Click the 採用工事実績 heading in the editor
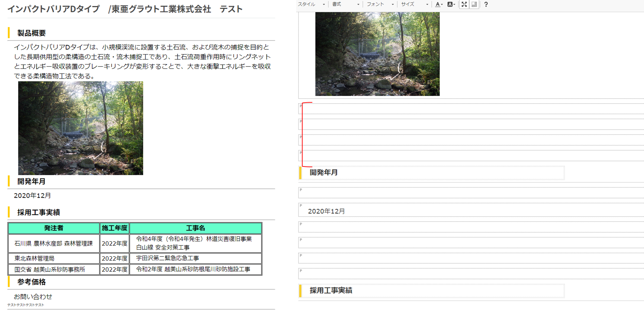Viewport: 644px width, 313px height. point(331,290)
